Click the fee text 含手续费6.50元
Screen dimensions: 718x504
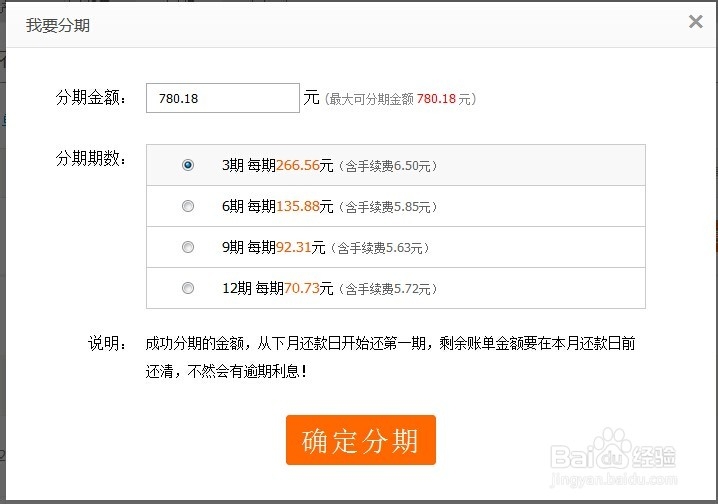(388, 166)
